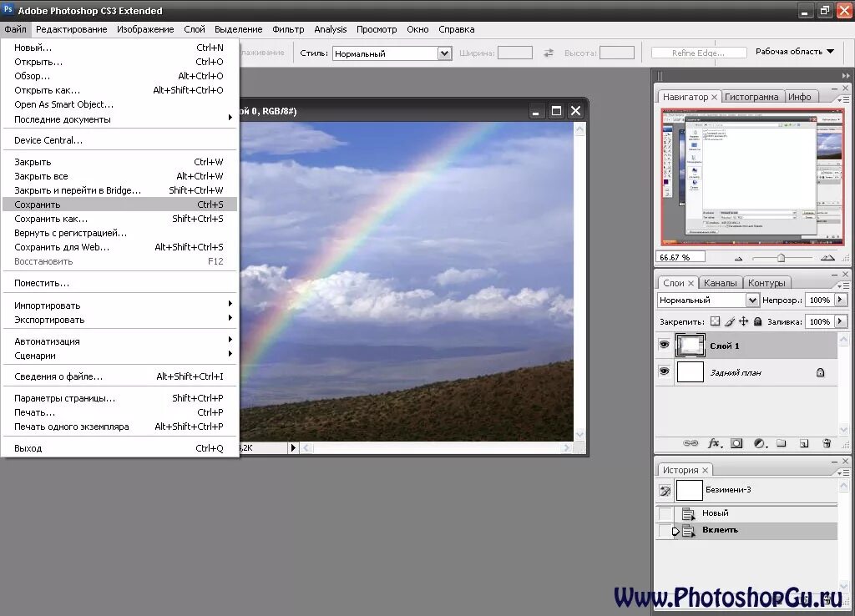Screen dimensions: 855x616
Task: Expand the Автоматизация submenu
Action: [230, 339]
